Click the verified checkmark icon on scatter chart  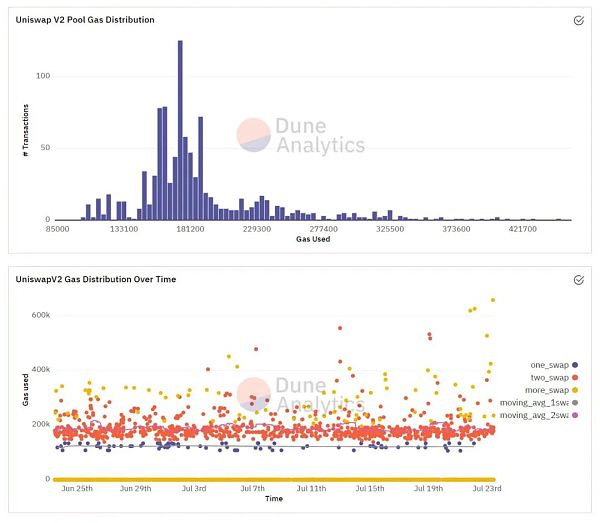(578, 280)
